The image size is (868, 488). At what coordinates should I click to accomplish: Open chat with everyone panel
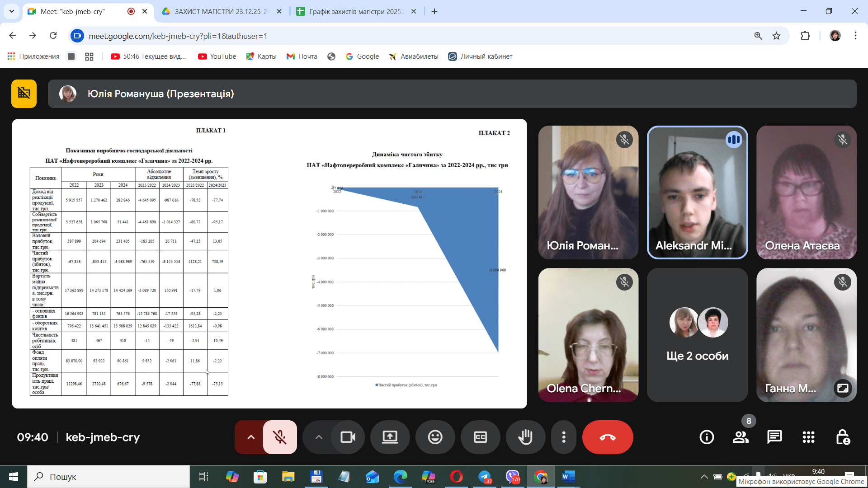[774, 437]
